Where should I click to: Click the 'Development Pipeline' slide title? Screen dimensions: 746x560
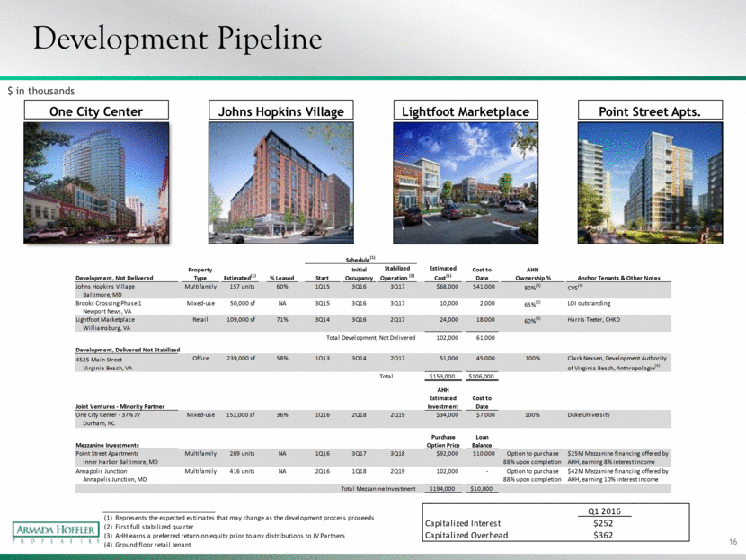point(177,38)
